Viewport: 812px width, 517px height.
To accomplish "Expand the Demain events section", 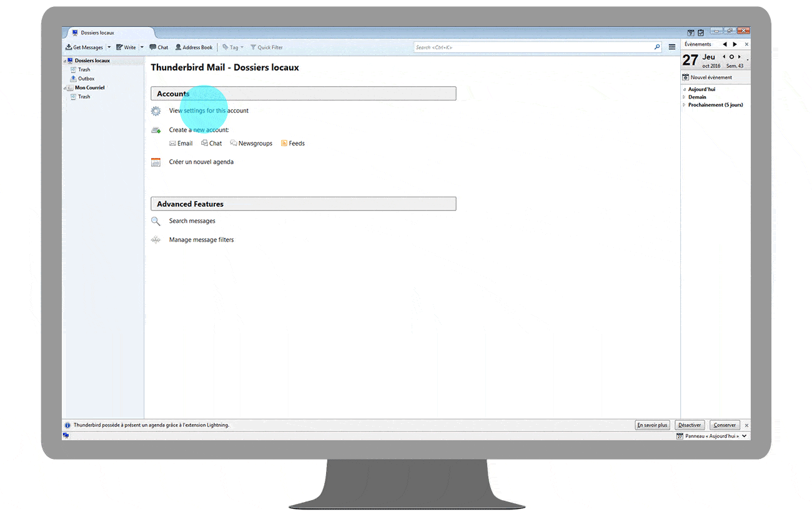I will click(x=685, y=97).
